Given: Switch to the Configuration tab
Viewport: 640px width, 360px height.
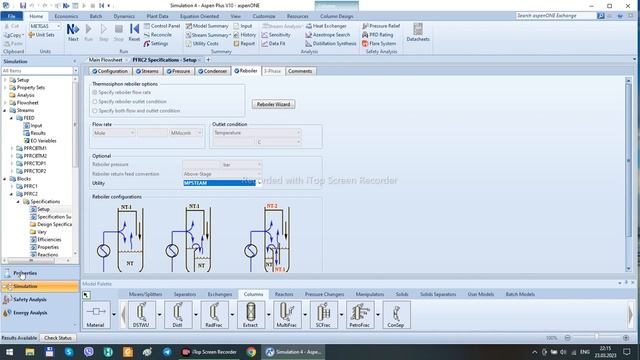Looking at the screenshot, I should 110,71.
